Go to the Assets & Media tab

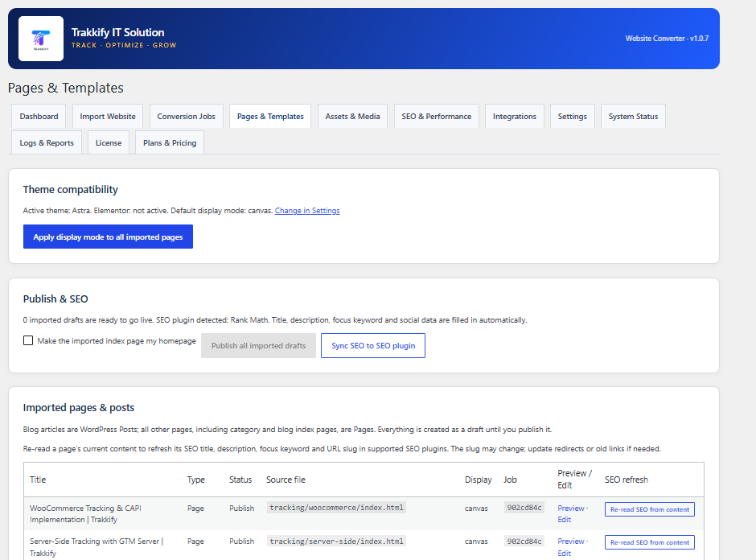point(352,116)
